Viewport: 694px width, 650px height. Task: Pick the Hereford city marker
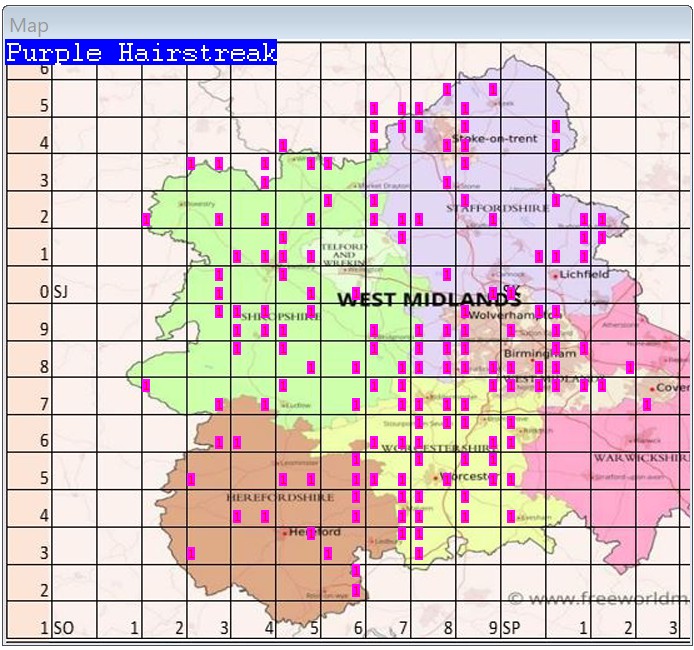point(286,532)
